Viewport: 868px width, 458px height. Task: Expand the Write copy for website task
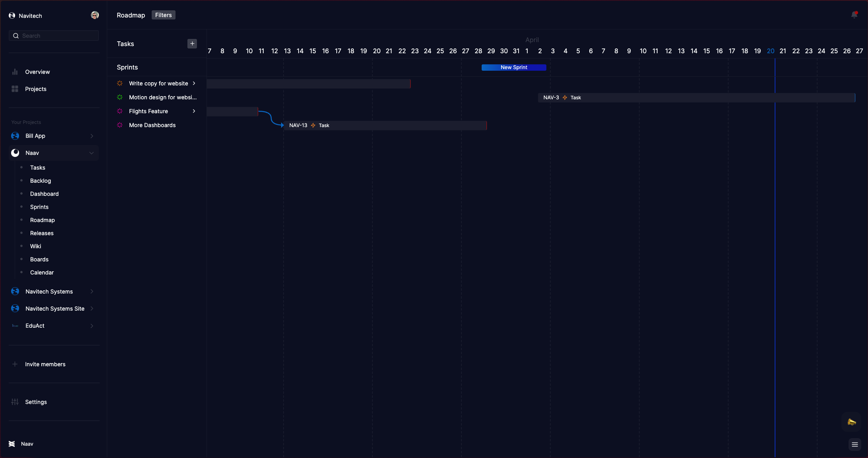pyautogui.click(x=194, y=83)
